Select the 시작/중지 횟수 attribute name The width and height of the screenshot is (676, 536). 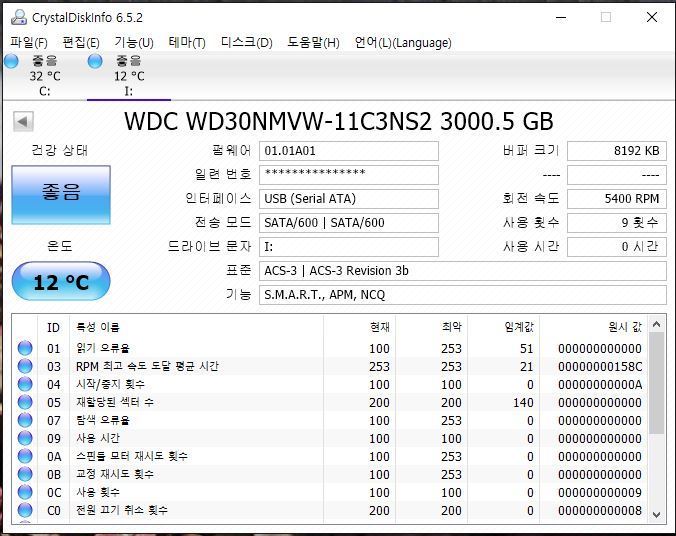(x=110, y=384)
